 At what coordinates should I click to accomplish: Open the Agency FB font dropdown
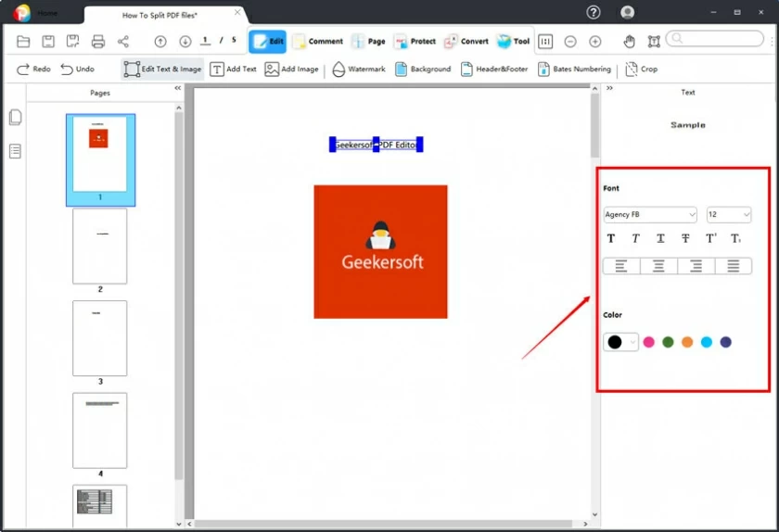click(649, 215)
